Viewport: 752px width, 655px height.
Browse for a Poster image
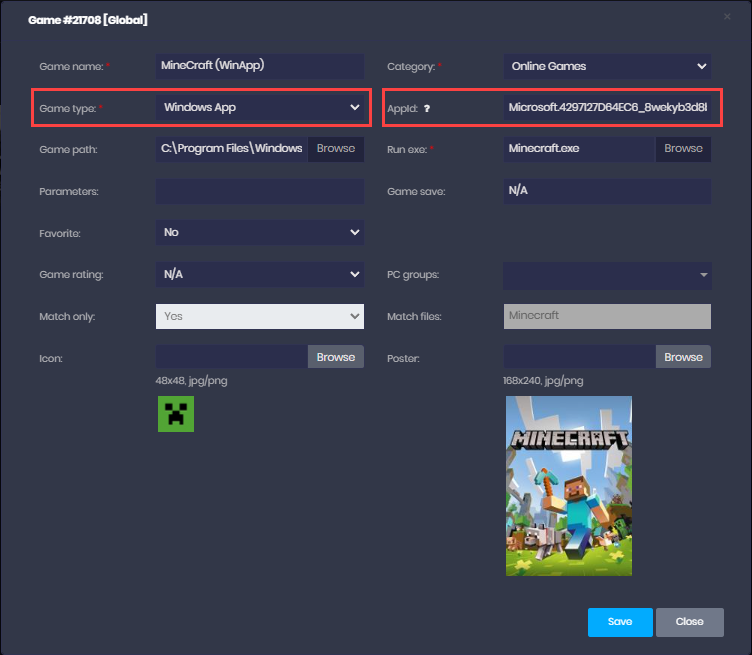click(683, 357)
